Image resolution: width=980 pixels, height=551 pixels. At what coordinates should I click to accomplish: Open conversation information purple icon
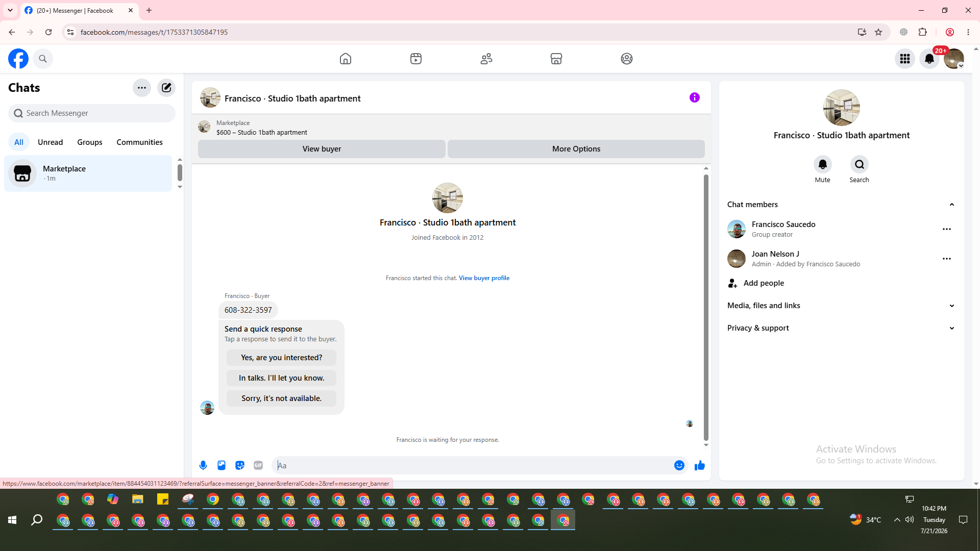click(x=695, y=97)
